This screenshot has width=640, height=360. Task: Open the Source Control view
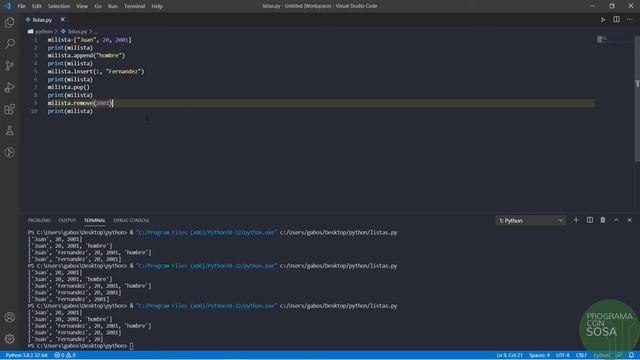point(9,65)
